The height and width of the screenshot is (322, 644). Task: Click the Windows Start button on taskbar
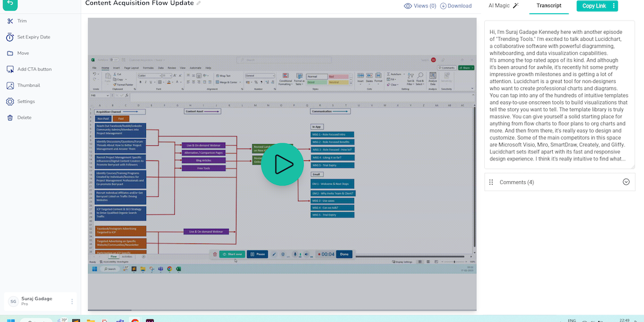pyautogui.click(x=11, y=321)
